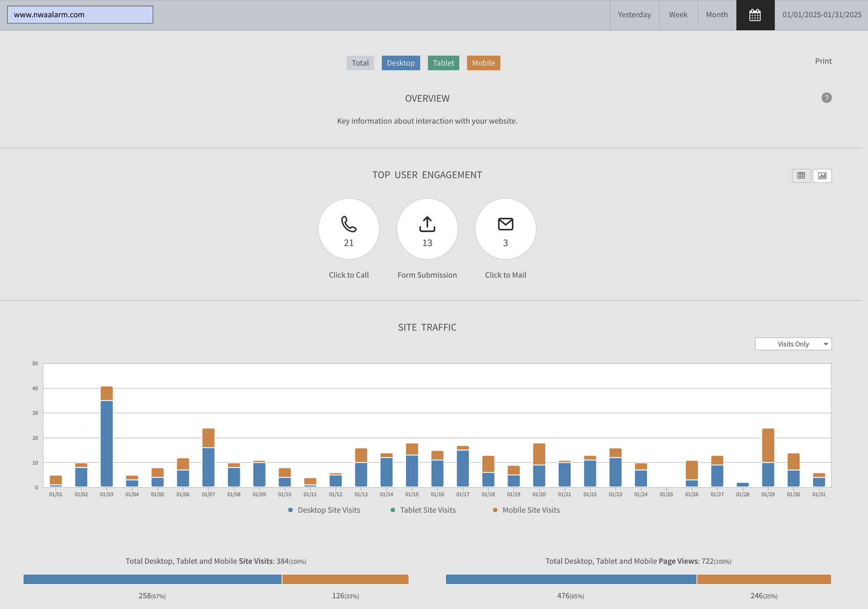Viewport: 868px width, 609px height.
Task: Open the Visits Only dropdown
Action: click(793, 344)
